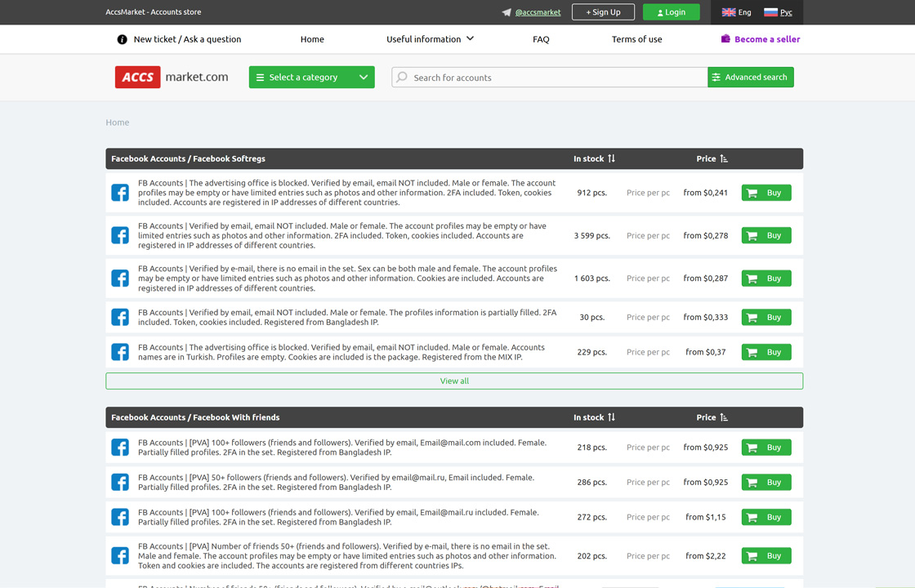Click Facebook icon of the 1 603 pcs. listing

pyautogui.click(x=120, y=278)
